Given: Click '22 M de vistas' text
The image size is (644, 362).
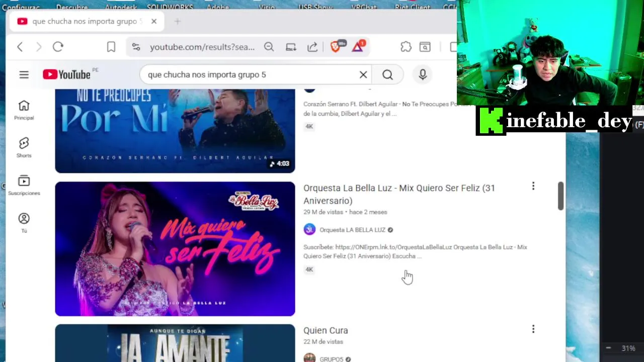Looking at the screenshot, I should [x=323, y=342].
